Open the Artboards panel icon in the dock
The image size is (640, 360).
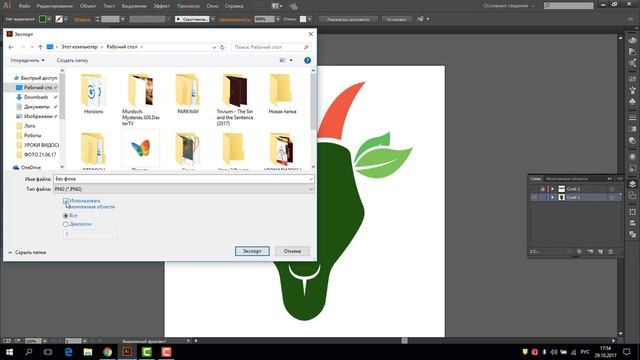point(632,196)
